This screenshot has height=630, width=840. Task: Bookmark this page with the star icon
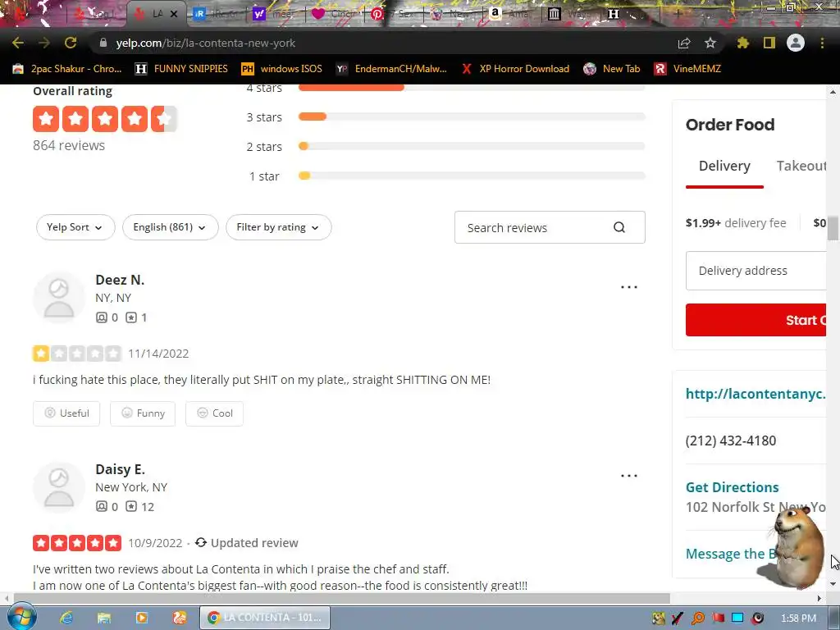click(x=710, y=43)
